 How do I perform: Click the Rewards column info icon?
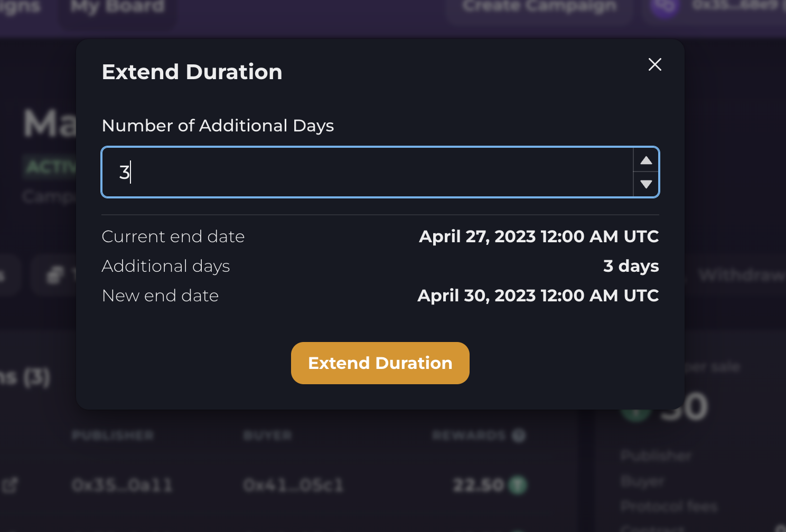[x=519, y=435]
